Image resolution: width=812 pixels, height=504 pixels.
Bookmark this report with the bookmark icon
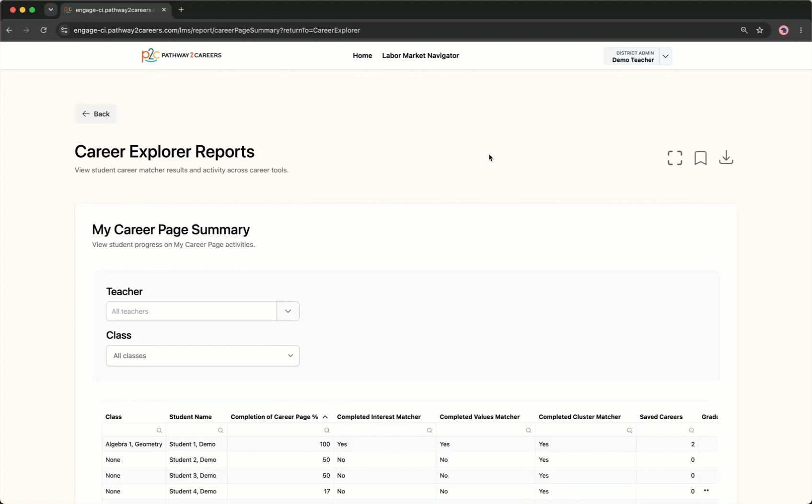point(700,158)
